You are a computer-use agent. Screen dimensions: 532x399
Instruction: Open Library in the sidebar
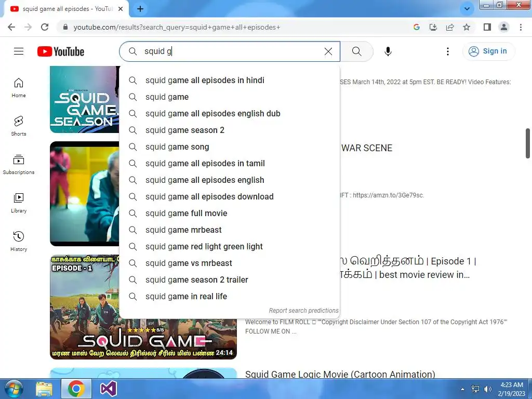[x=19, y=203]
